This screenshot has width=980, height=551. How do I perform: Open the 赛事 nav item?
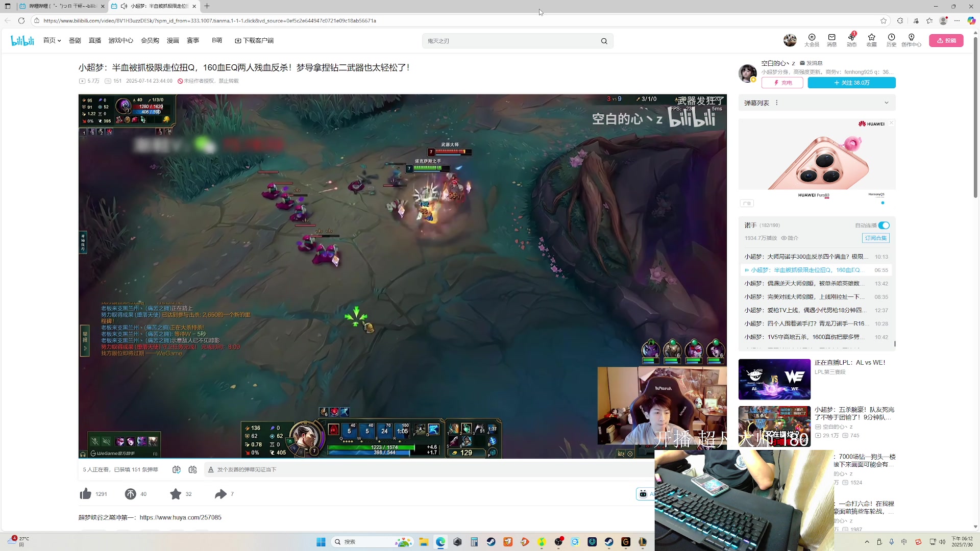193,40
